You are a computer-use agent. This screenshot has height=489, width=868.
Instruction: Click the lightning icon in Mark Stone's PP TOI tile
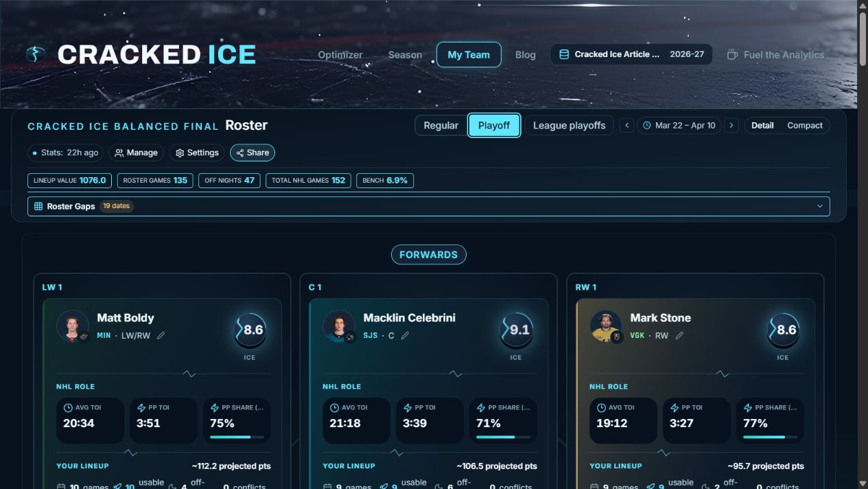pos(675,408)
